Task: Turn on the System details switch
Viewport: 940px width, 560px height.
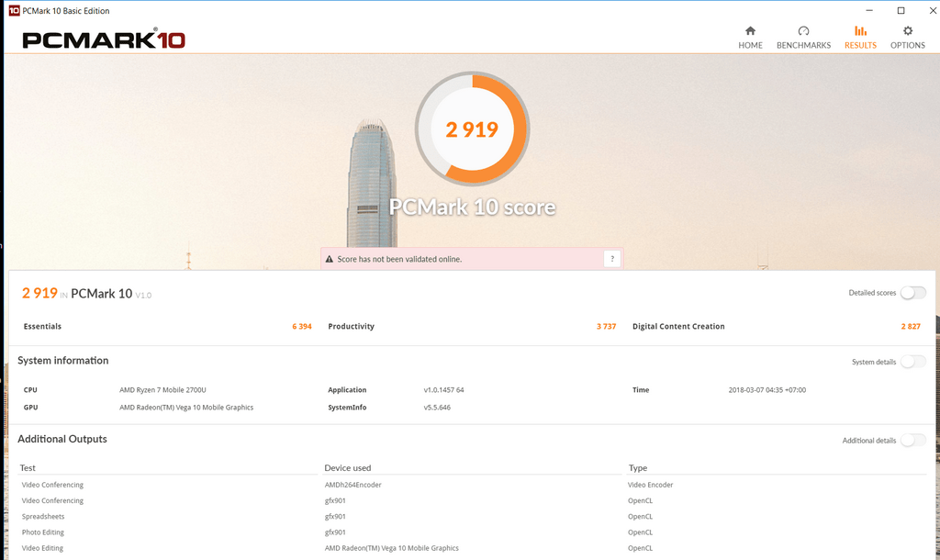Action: (x=912, y=362)
